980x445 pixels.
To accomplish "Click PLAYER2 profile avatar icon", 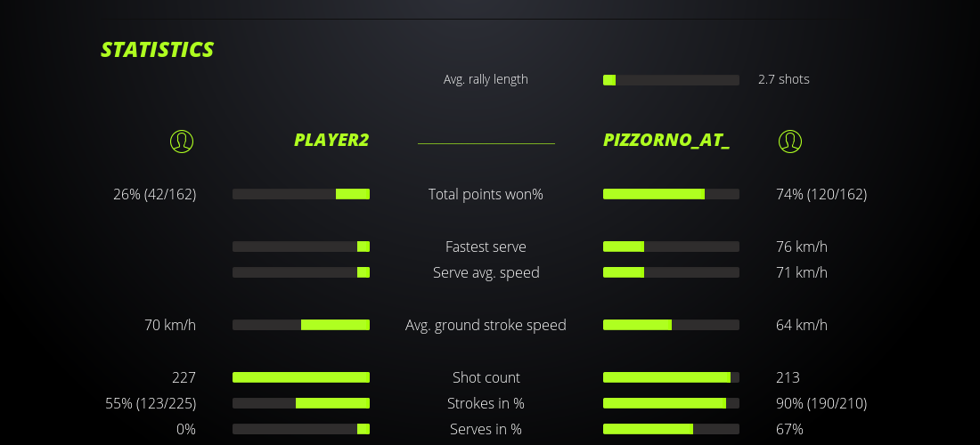I will coord(182,141).
